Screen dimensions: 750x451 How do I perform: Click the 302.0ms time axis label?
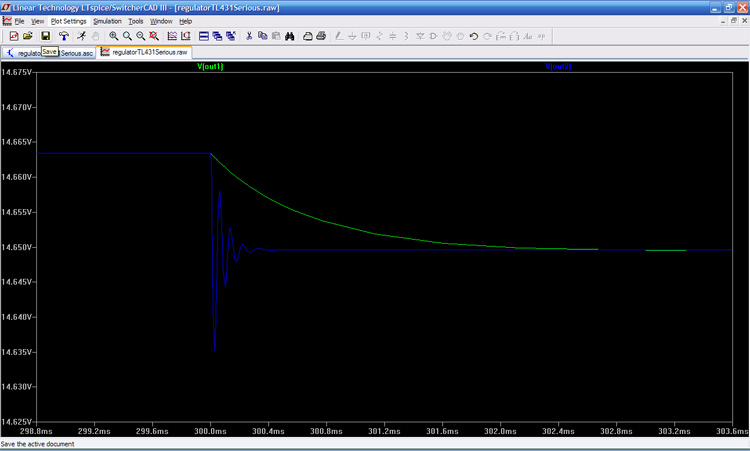500,431
